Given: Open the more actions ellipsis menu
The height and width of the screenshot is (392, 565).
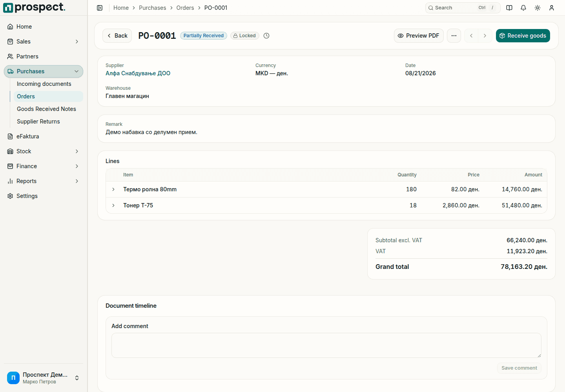Looking at the screenshot, I should [x=454, y=36].
